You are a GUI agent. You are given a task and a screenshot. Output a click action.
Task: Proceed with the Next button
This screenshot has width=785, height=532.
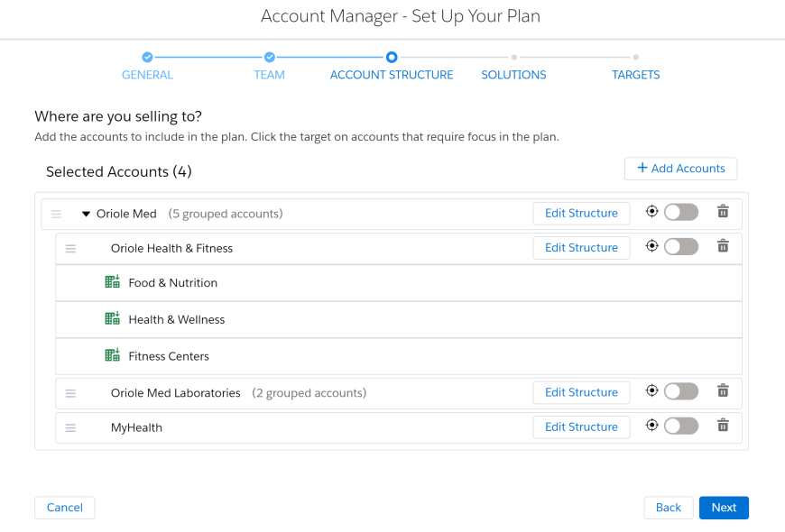[x=724, y=508]
